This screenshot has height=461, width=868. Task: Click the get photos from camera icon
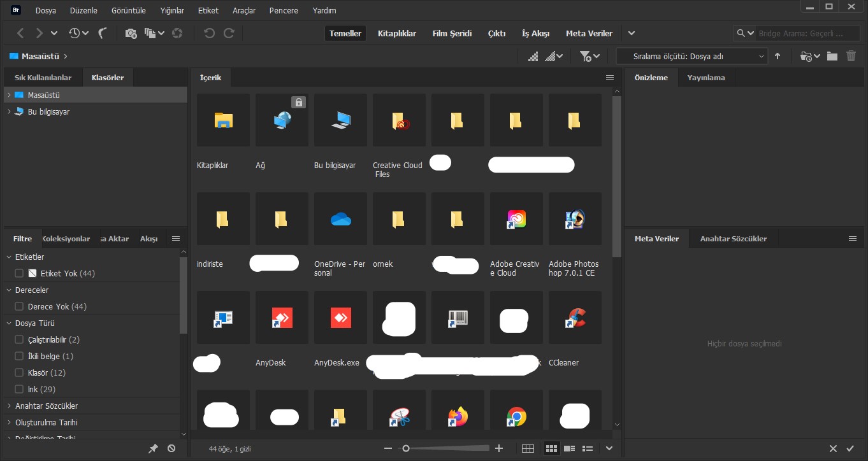(131, 33)
